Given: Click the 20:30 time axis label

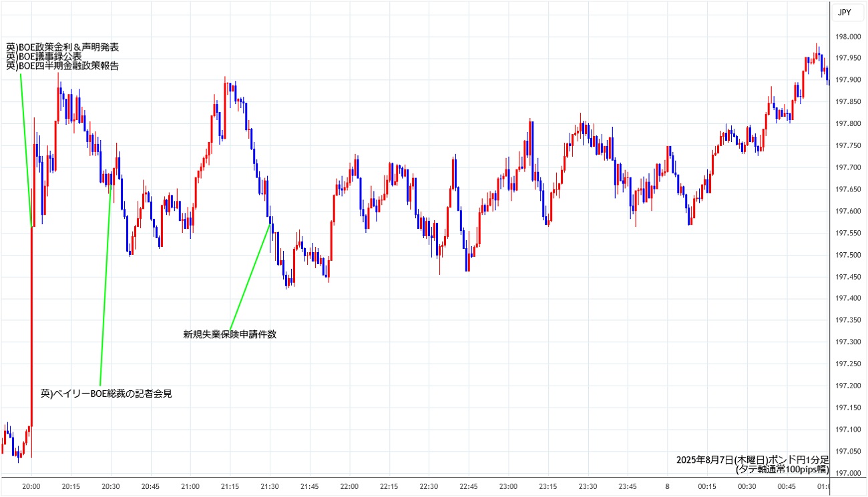Looking at the screenshot, I should [111, 486].
